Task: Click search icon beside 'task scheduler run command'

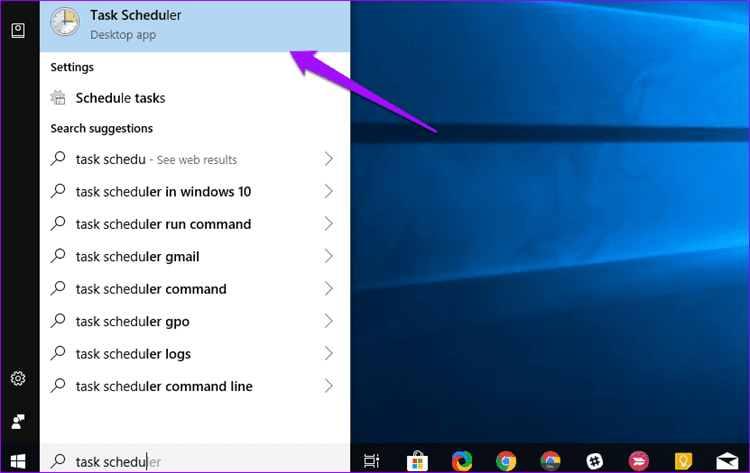Action: pyautogui.click(x=58, y=223)
